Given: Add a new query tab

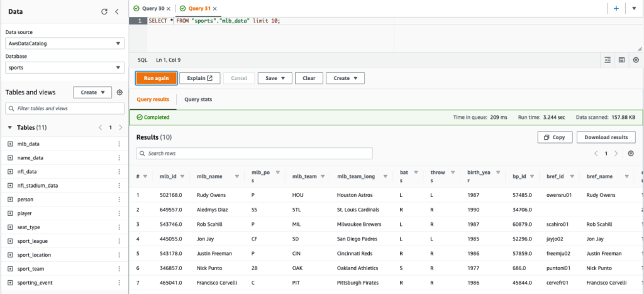Looking at the screenshot, I should [616, 8].
